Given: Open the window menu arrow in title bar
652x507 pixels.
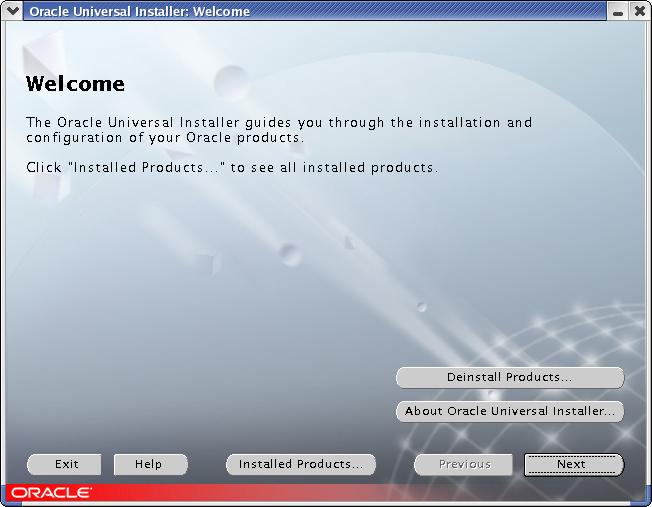Looking at the screenshot, I should tap(13, 12).
